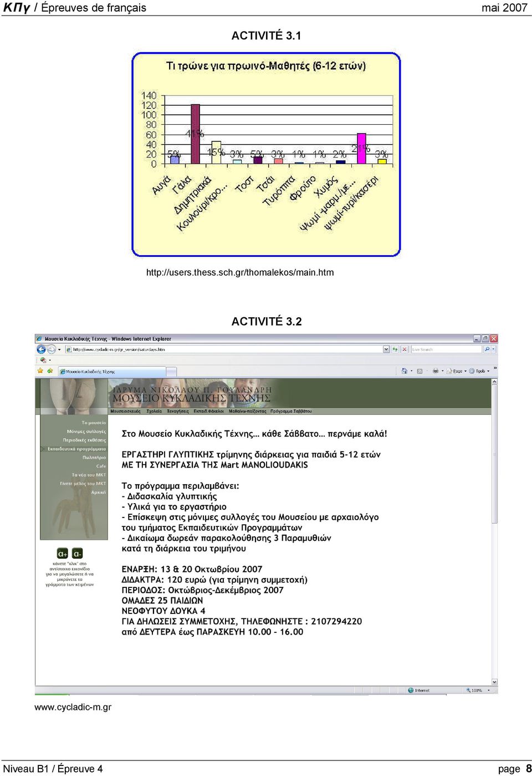Click the phone number 2107294220 text
Viewport: 532px width, 776px height.
336,621
